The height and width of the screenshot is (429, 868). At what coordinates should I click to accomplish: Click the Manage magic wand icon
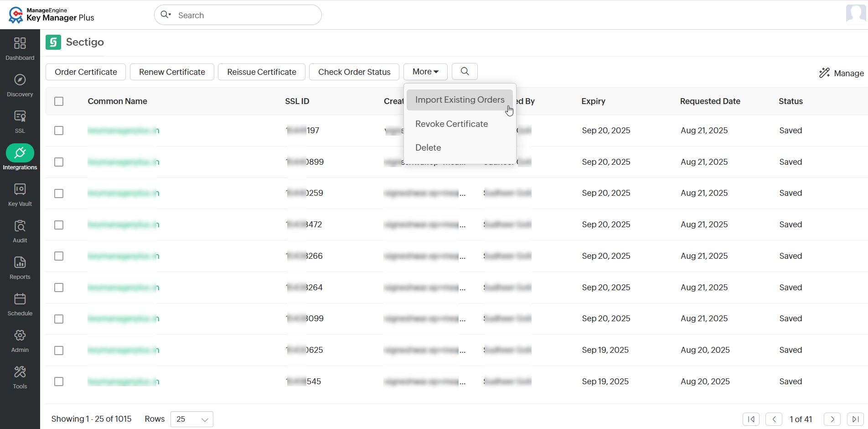click(824, 73)
